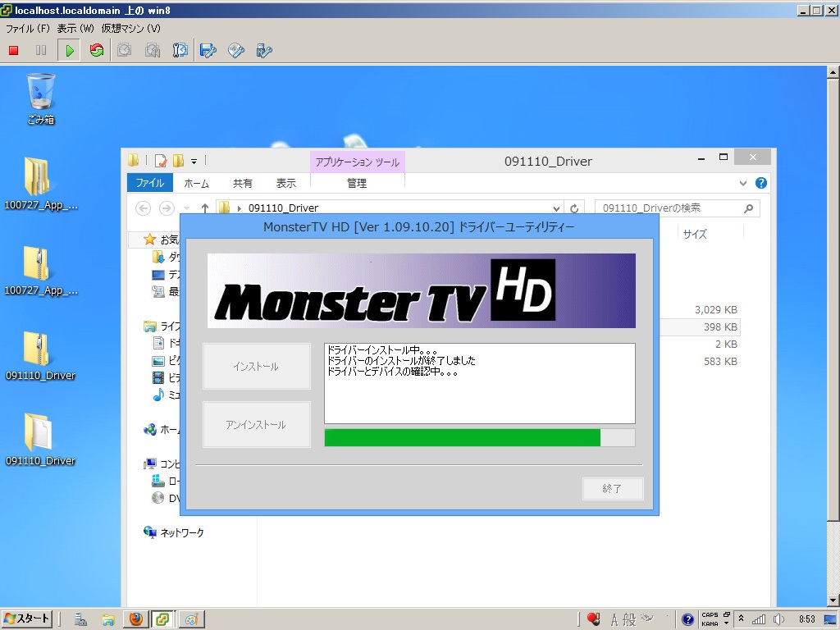Power on VM with green play button
Screen dimensions: 840x630
69,50
